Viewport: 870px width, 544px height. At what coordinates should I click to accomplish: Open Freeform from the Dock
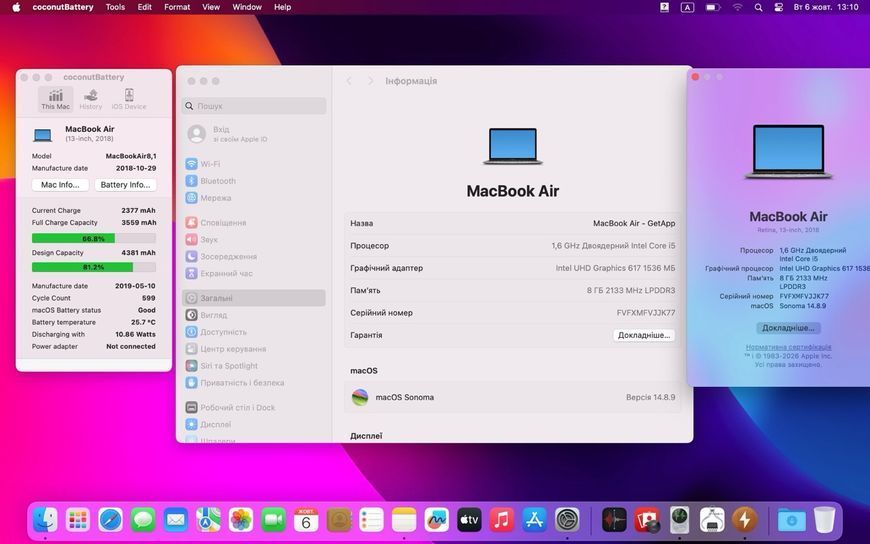click(x=437, y=520)
